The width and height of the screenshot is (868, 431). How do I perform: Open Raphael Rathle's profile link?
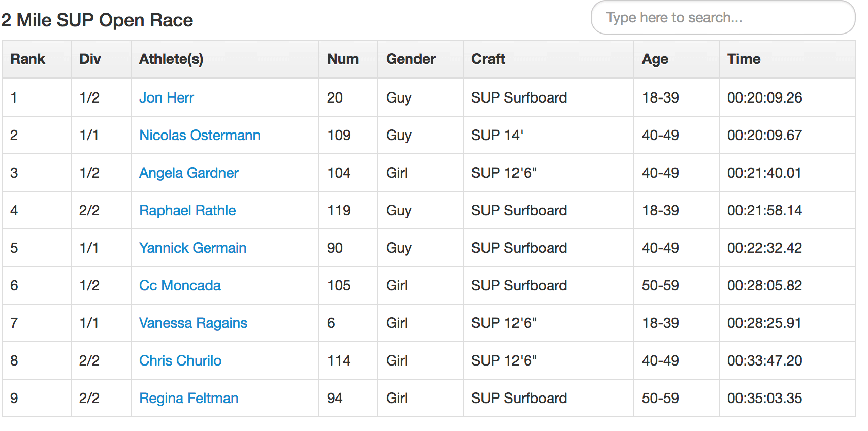point(187,210)
